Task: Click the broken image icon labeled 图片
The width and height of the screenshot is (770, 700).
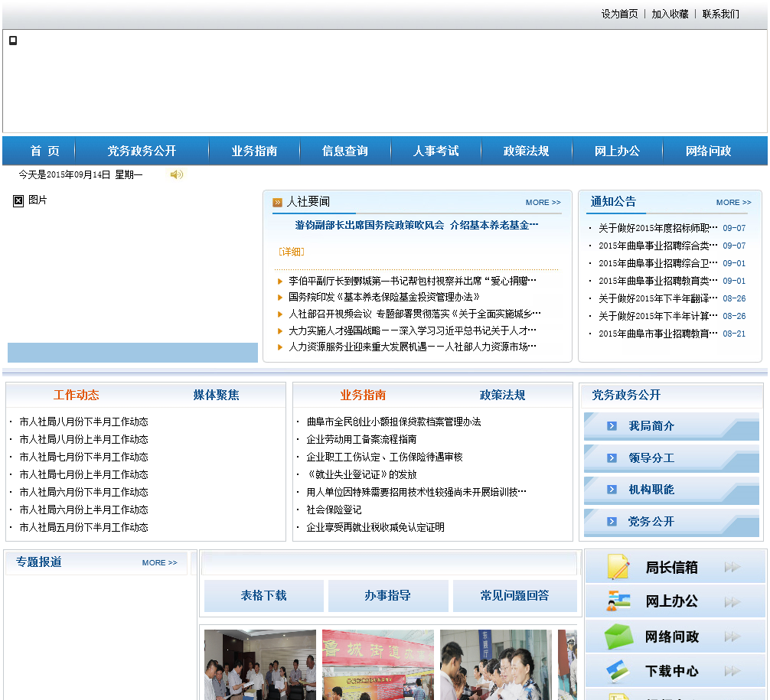Action: click(x=18, y=200)
